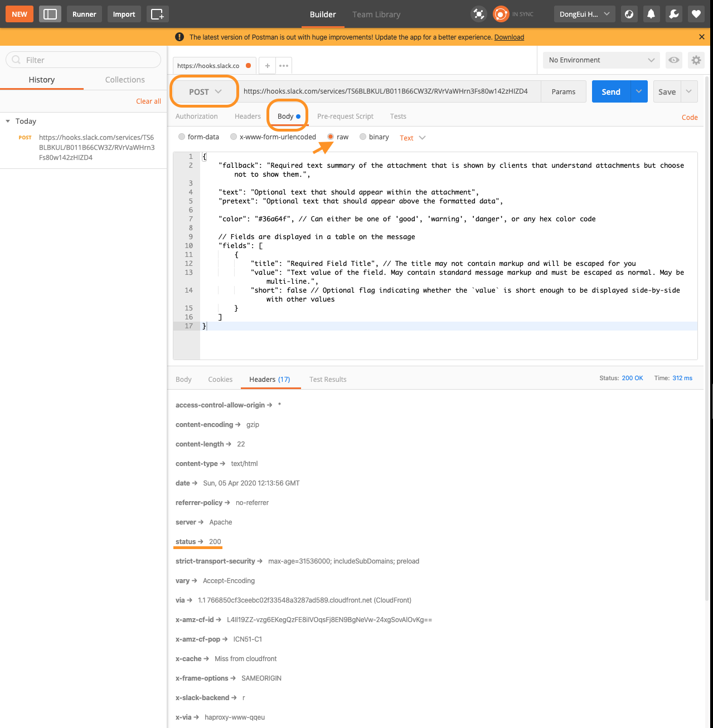Click the NEW button

[20, 14]
